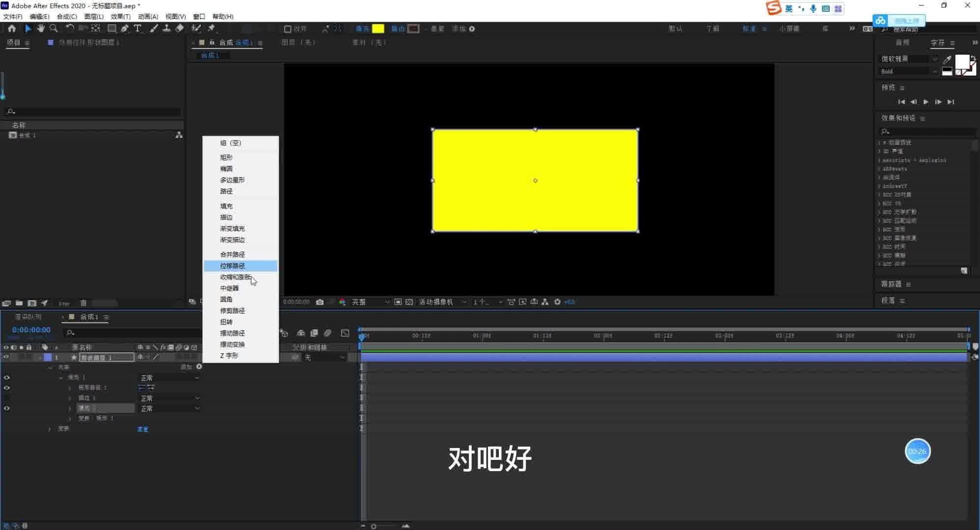Play the preview with play button
This screenshot has height=530, width=980.
point(926,102)
